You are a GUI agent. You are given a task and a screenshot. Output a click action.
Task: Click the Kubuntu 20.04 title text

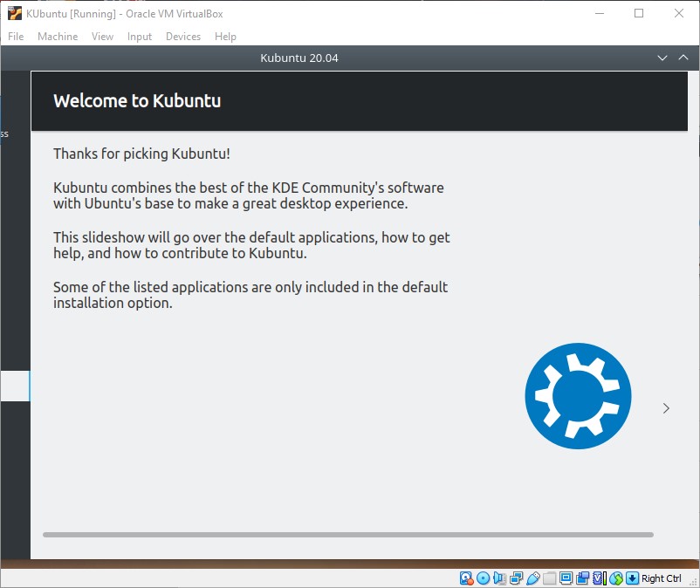tap(299, 58)
